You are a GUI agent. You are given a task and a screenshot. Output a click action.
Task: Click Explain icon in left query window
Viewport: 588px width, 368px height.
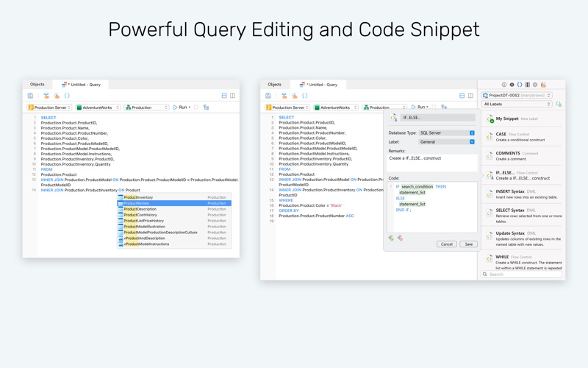coord(206,107)
